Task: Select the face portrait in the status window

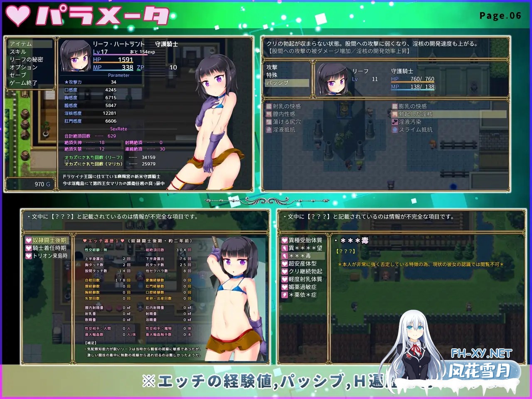Action: (x=75, y=56)
